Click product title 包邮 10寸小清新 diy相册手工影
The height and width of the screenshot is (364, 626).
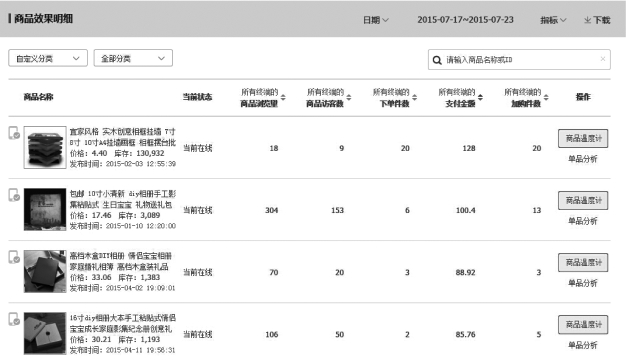click(123, 199)
